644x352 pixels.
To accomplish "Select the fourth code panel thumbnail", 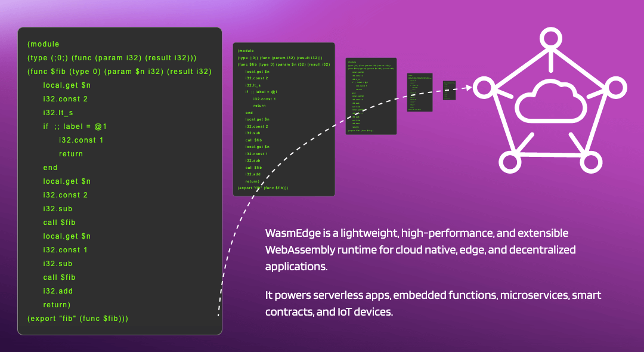I will click(420, 92).
